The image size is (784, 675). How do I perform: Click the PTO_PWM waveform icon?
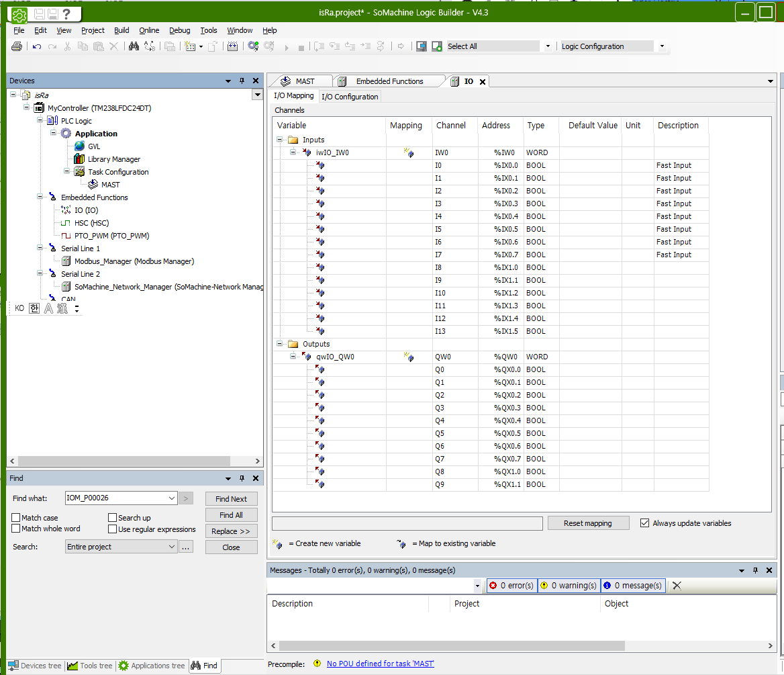(66, 236)
